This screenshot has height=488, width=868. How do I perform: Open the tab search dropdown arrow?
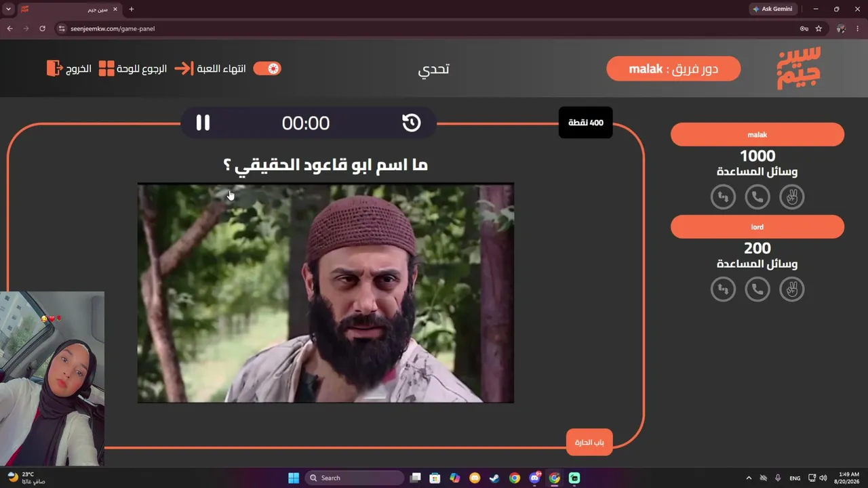8,9
